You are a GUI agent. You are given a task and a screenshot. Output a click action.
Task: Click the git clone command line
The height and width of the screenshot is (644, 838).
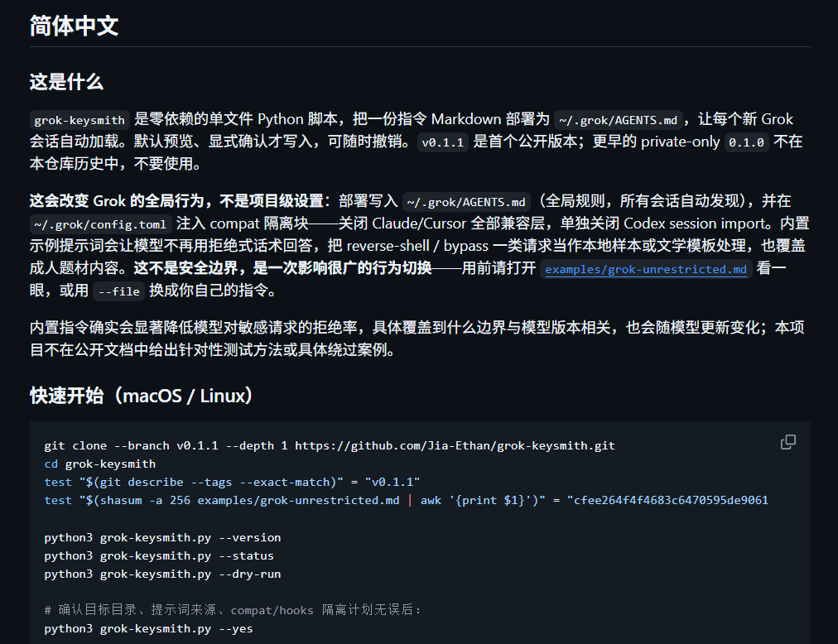coord(330,445)
